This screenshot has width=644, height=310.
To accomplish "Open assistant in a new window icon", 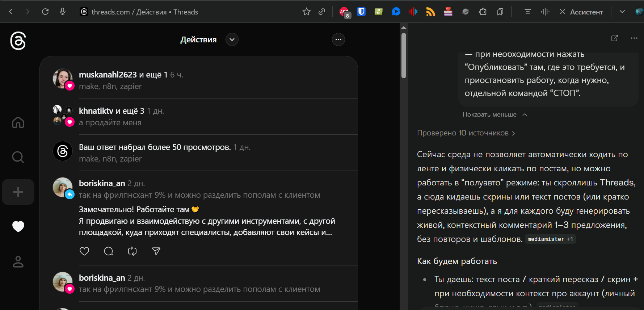I will point(615,38).
